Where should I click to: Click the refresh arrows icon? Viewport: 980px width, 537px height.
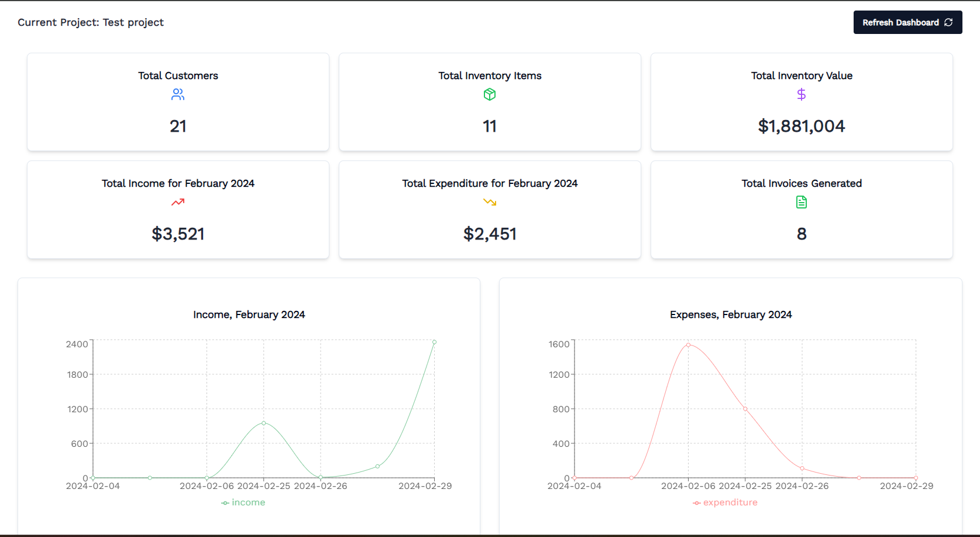click(x=948, y=22)
